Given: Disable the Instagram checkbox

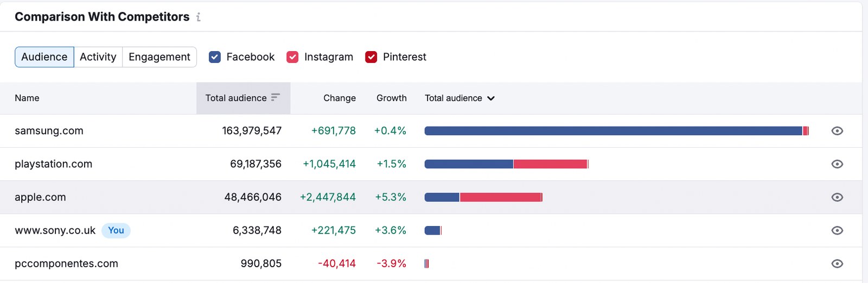Looking at the screenshot, I should click(x=292, y=57).
